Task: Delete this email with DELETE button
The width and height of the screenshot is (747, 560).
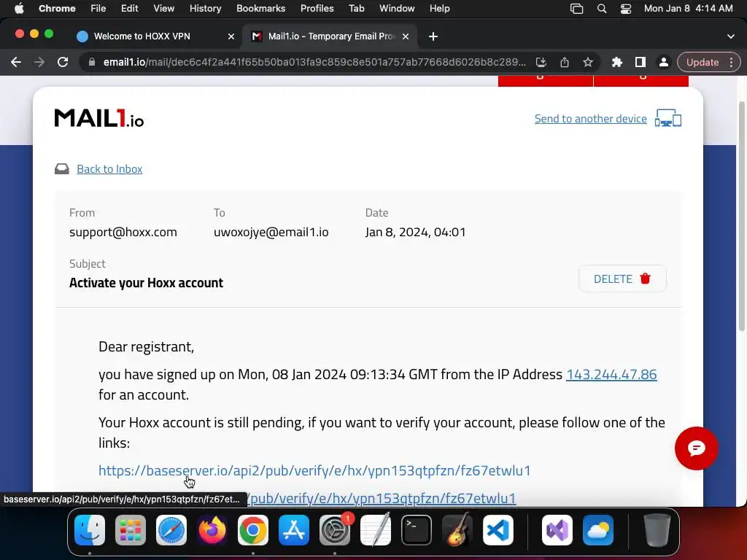Action: point(622,279)
